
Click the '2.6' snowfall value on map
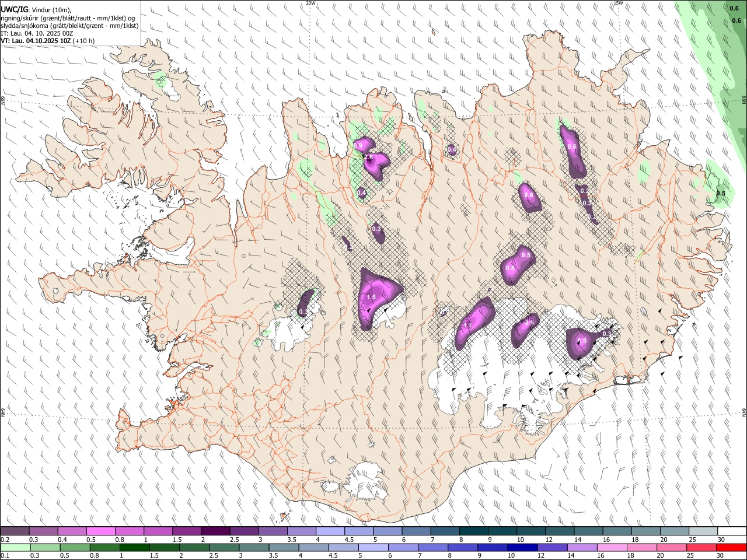tap(368, 157)
